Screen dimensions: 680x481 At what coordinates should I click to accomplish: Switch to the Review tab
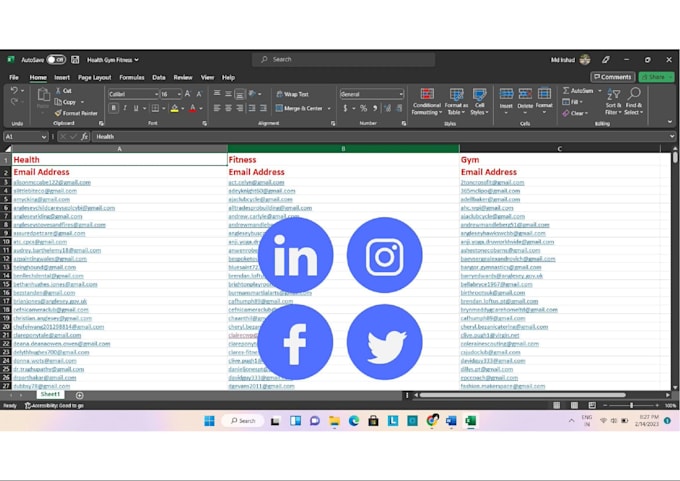[183, 77]
